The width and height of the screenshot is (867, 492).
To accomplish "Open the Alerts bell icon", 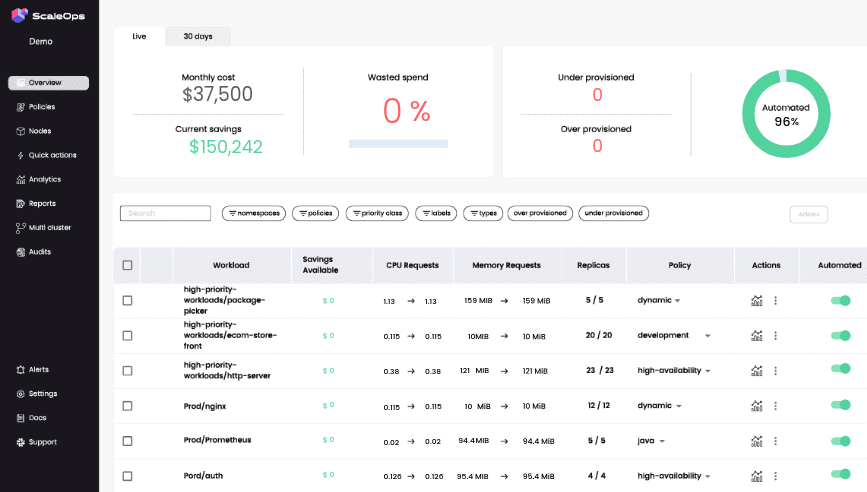I will tap(20, 370).
